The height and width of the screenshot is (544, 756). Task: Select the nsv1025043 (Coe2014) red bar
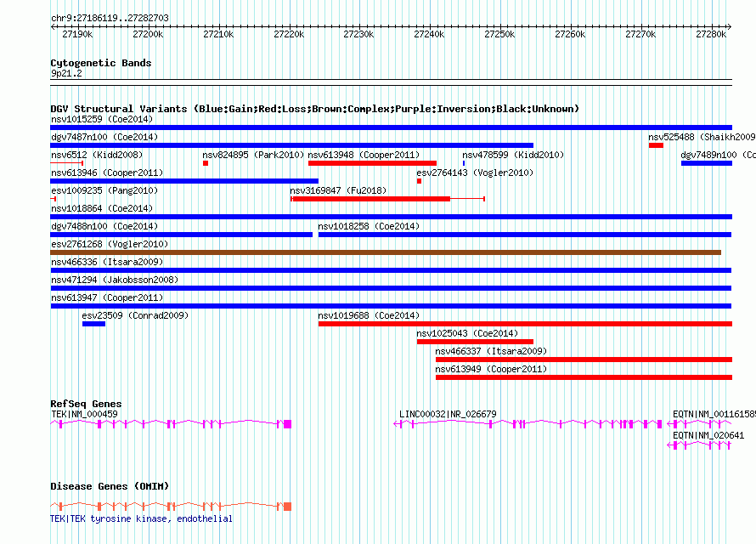click(x=476, y=342)
